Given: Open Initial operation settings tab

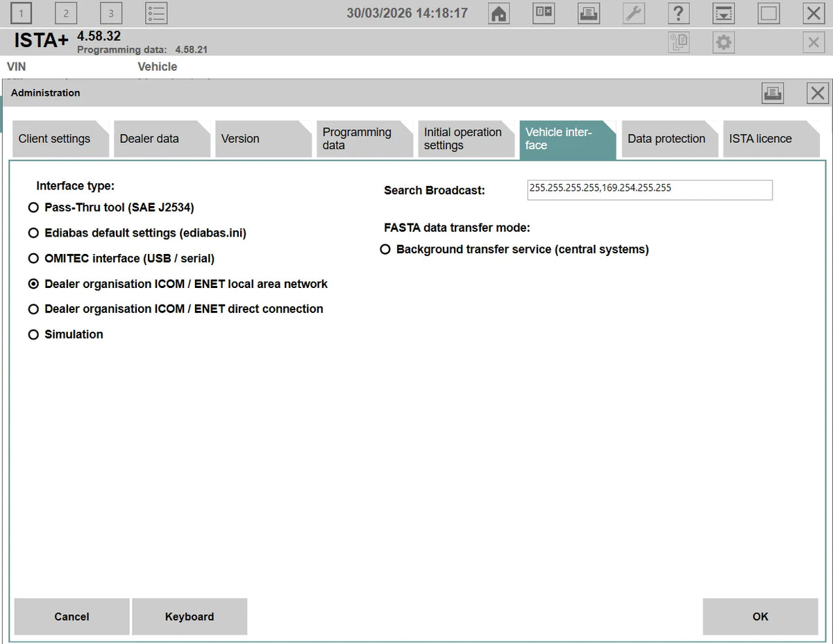Looking at the screenshot, I should (465, 139).
